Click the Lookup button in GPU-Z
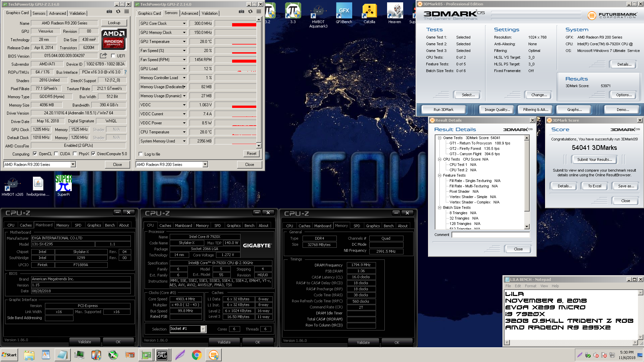 coord(114,23)
